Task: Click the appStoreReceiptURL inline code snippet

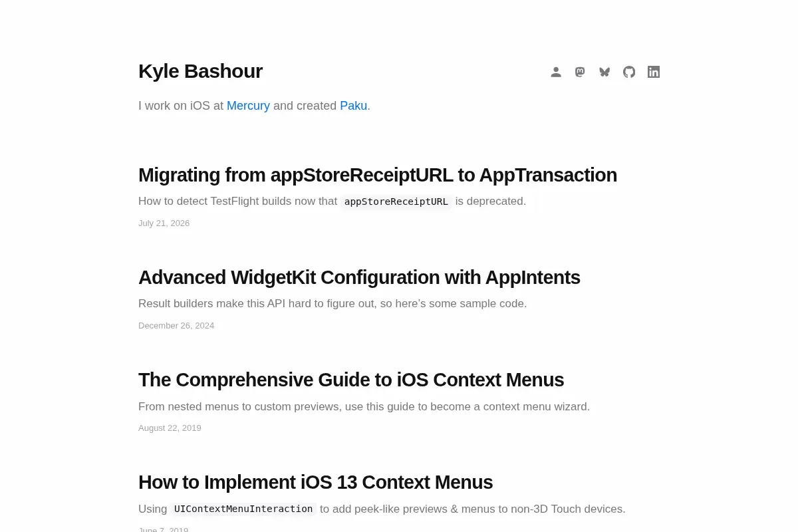Action: coord(396,201)
